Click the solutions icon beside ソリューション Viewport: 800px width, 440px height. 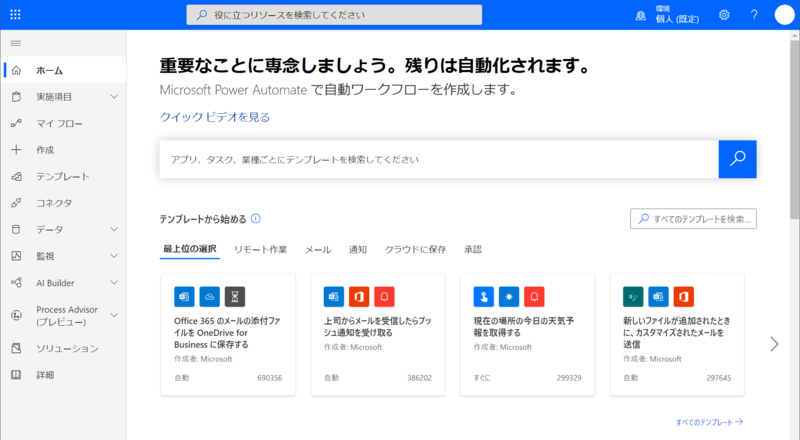coord(16,348)
